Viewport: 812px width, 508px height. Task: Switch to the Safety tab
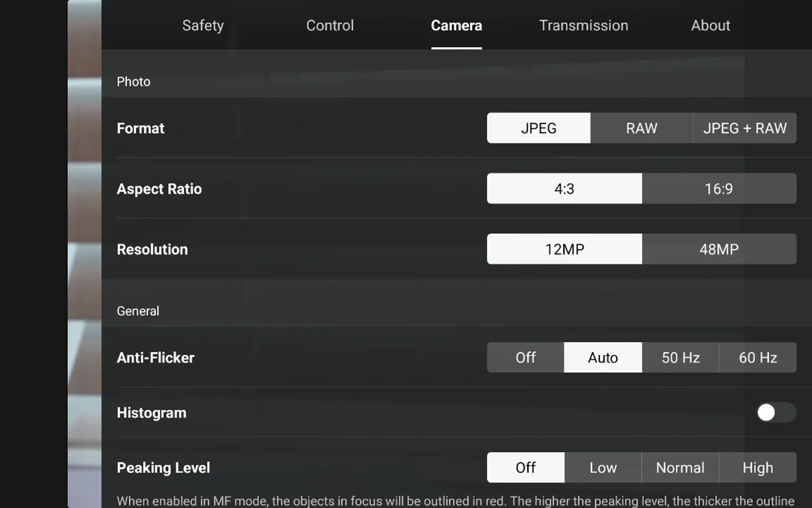point(203,25)
